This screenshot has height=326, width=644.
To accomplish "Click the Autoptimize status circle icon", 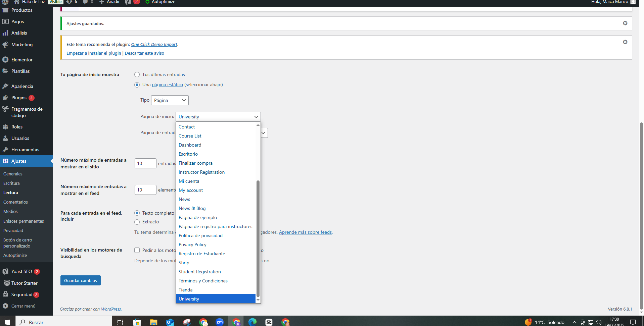I will (147, 2).
